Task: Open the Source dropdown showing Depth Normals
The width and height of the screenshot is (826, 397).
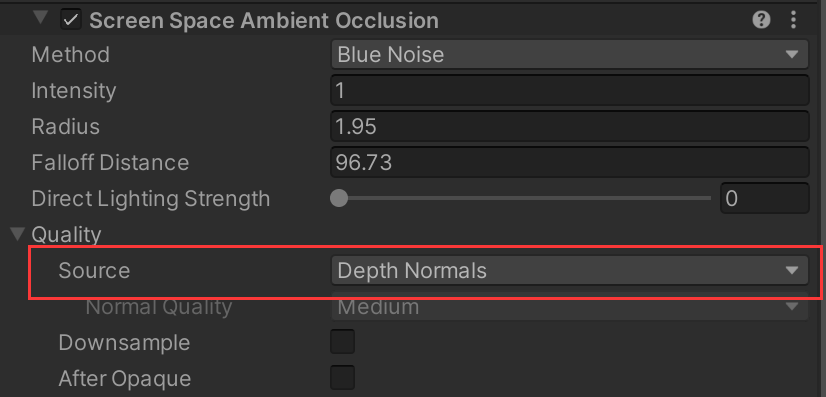Action: coord(569,271)
